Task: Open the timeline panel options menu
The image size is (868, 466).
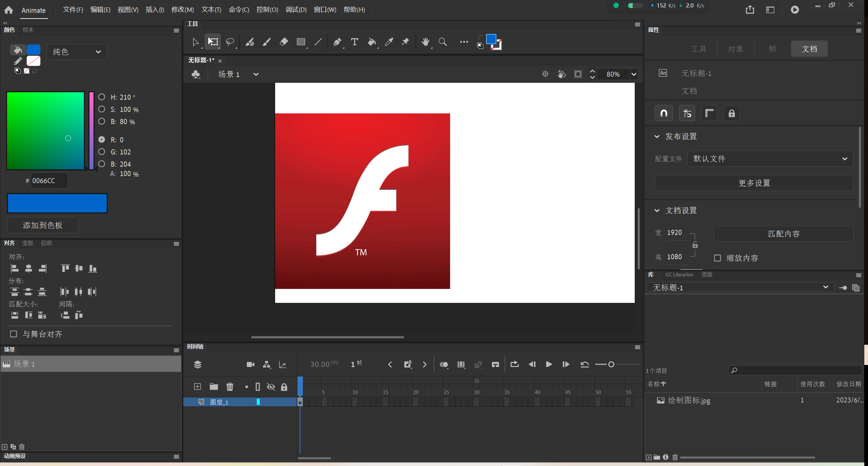Action: [637, 347]
